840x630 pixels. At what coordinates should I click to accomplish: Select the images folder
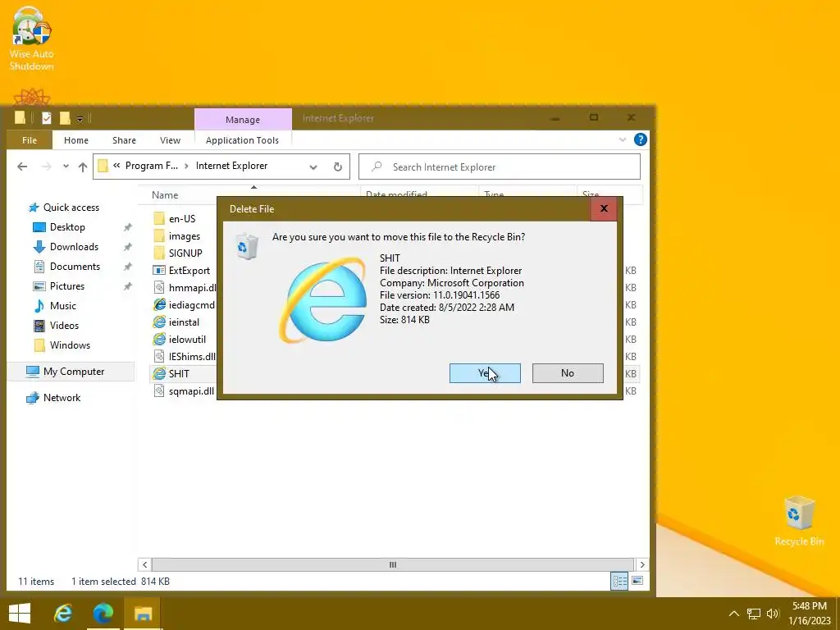pyautogui.click(x=185, y=236)
